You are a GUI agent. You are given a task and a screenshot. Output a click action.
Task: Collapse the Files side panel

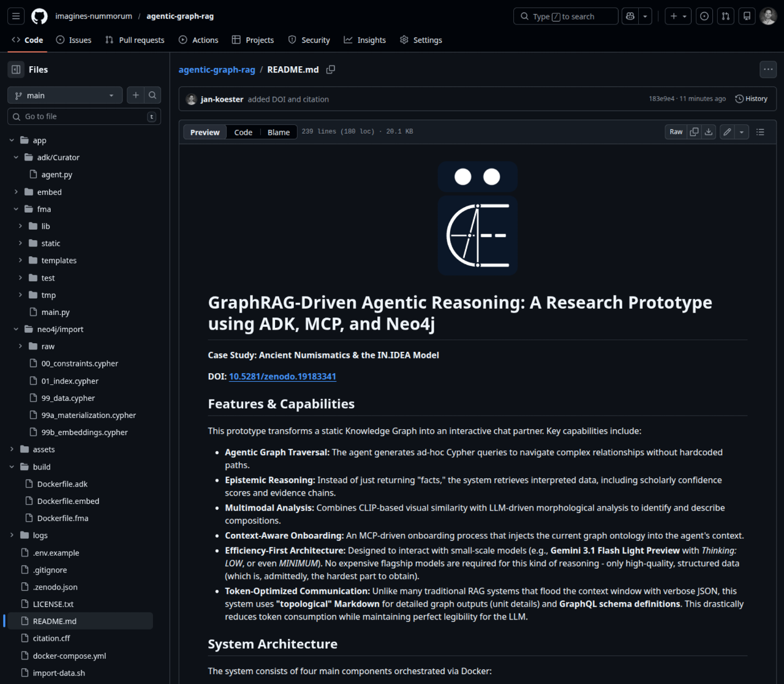point(17,70)
